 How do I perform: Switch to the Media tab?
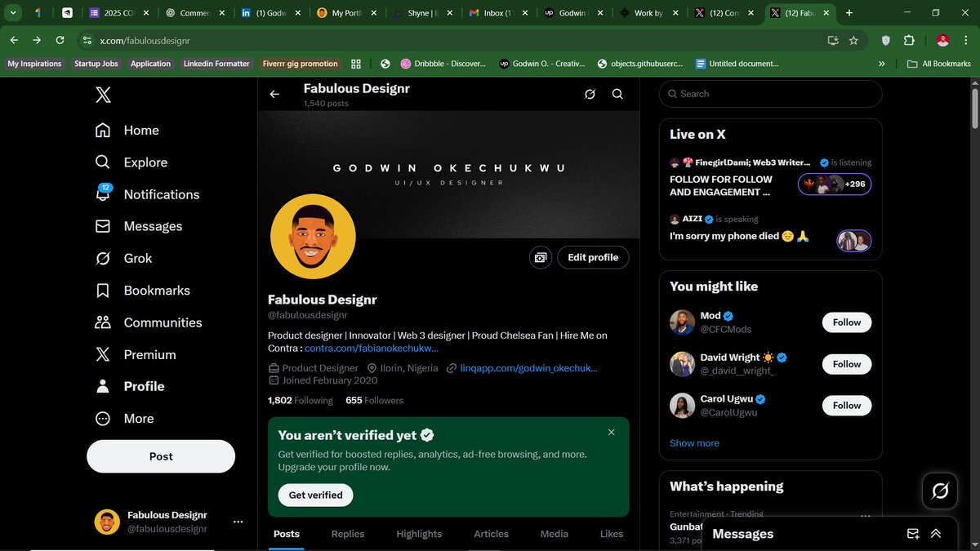[555, 534]
